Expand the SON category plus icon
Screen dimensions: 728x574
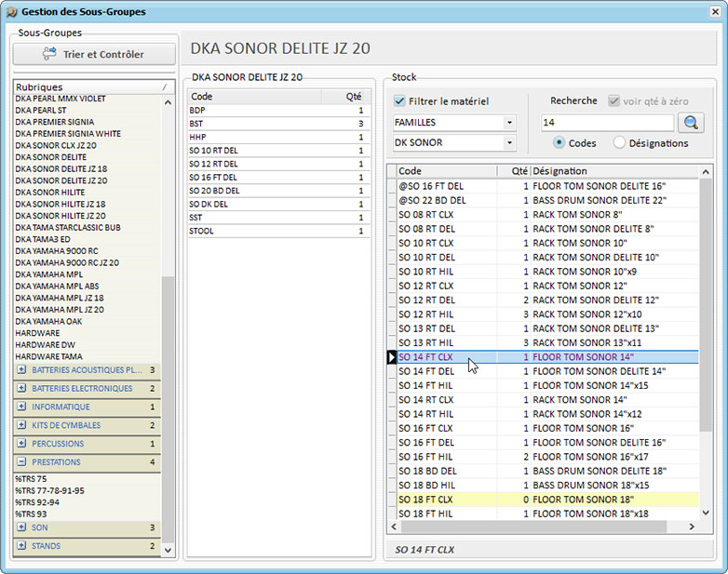pos(21,527)
